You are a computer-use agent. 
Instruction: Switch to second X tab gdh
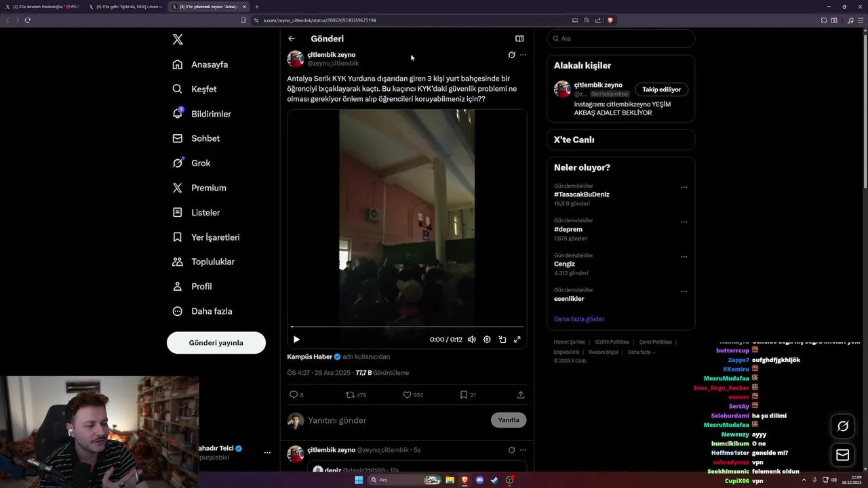(125, 7)
